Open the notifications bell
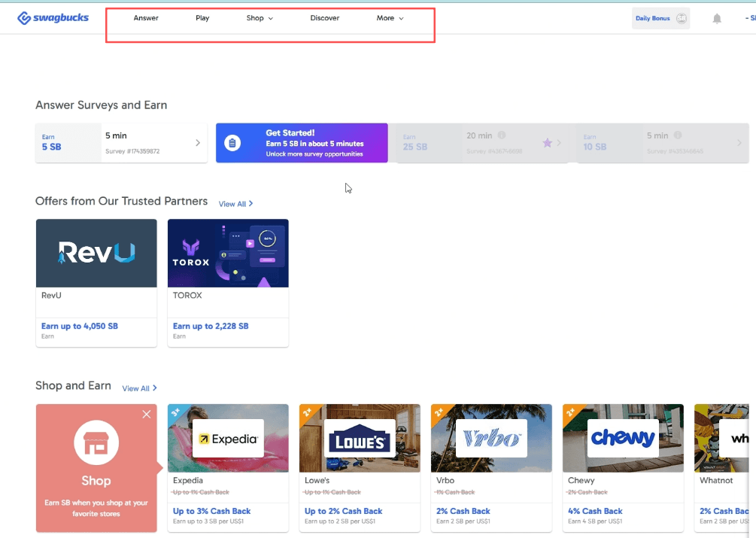 [717, 18]
